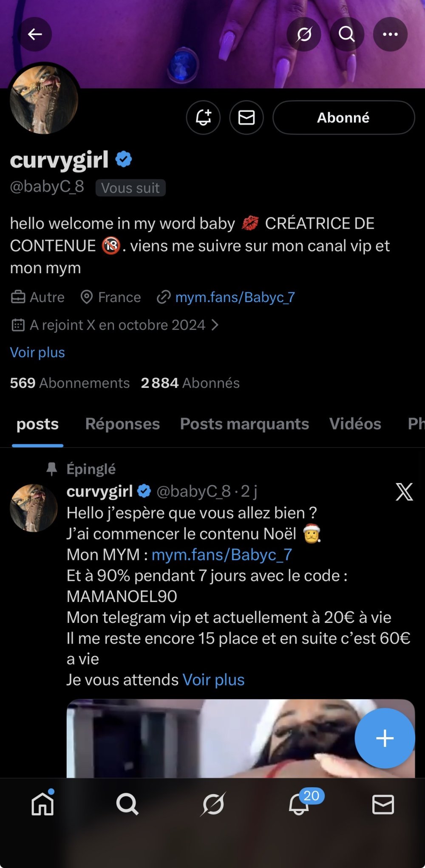Viewport: 425px width, 868px height.
Task: Open Messages in the bottom navigation
Action: pos(383,804)
